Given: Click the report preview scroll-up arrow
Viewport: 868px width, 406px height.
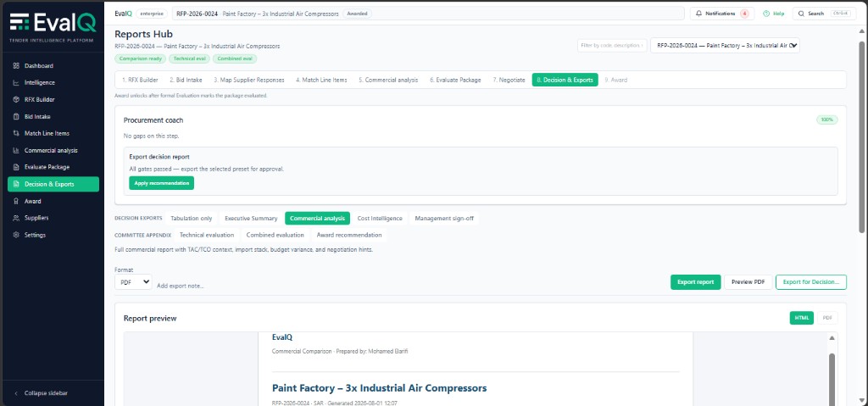Looking at the screenshot, I should (832, 337).
